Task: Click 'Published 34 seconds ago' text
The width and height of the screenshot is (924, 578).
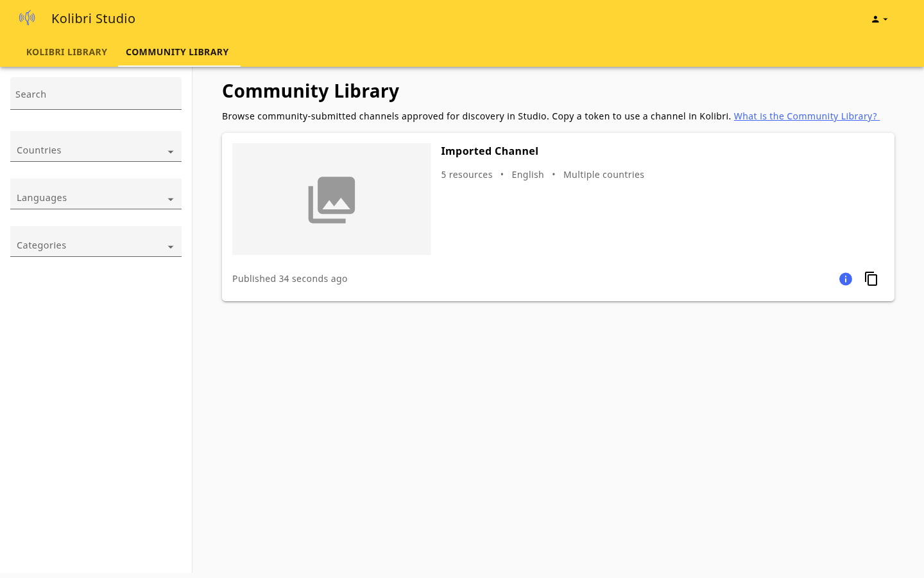Action: click(x=290, y=279)
